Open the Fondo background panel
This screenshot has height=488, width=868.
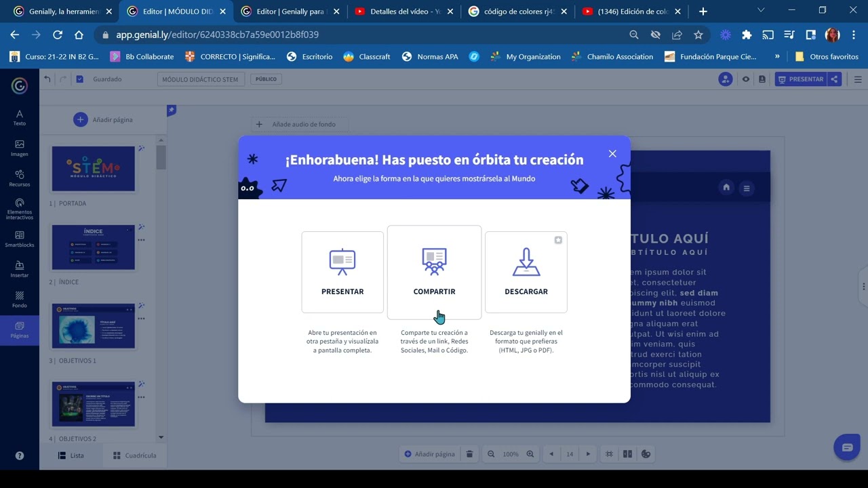point(20,300)
